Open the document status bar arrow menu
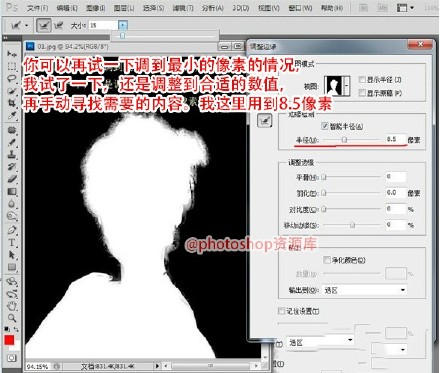This screenshot has height=373, width=440. point(157,366)
